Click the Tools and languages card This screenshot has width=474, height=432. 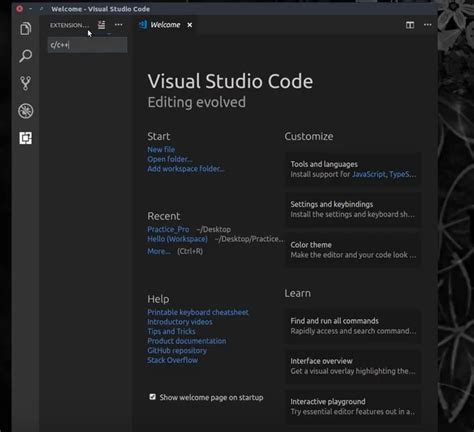click(353, 169)
